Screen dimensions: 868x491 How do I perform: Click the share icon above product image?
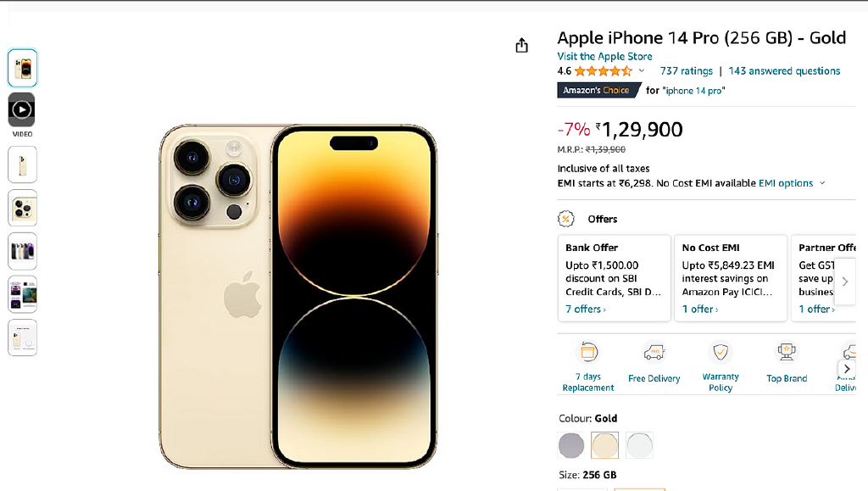(522, 45)
